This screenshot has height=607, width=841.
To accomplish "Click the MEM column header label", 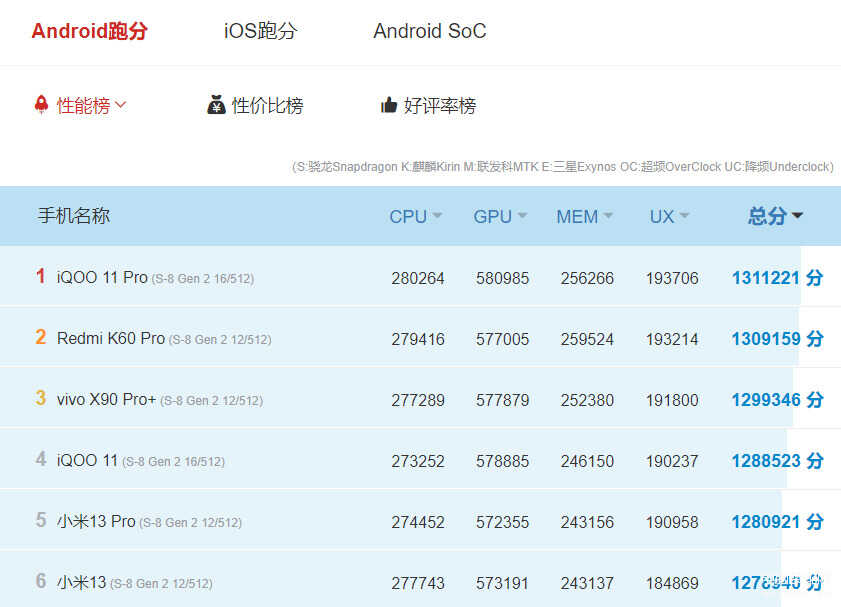I will (577, 216).
